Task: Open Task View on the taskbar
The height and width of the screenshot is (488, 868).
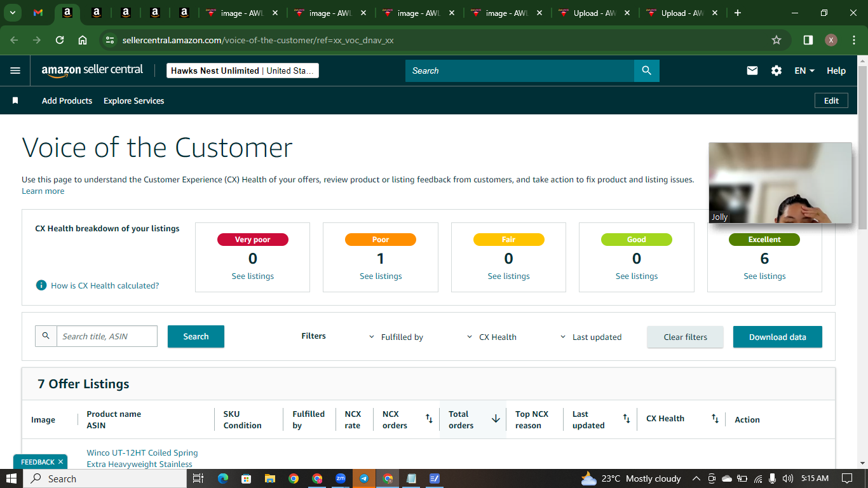Action: 198,478
